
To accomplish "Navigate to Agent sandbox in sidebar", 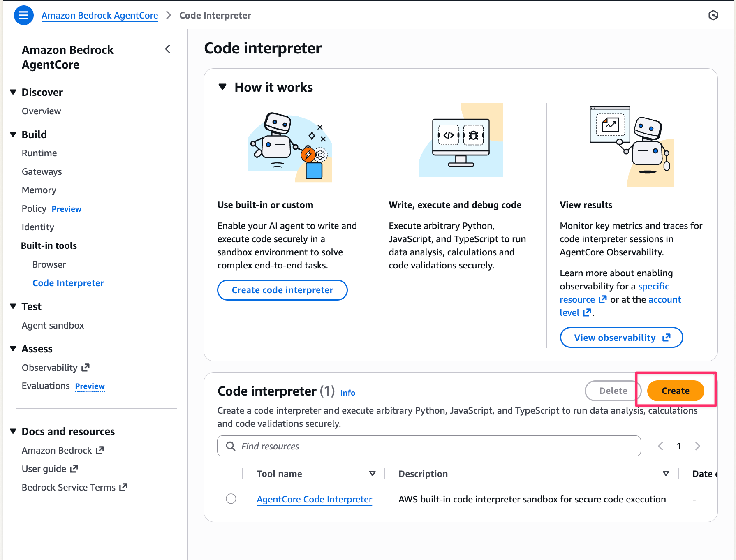I will tap(53, 325).
